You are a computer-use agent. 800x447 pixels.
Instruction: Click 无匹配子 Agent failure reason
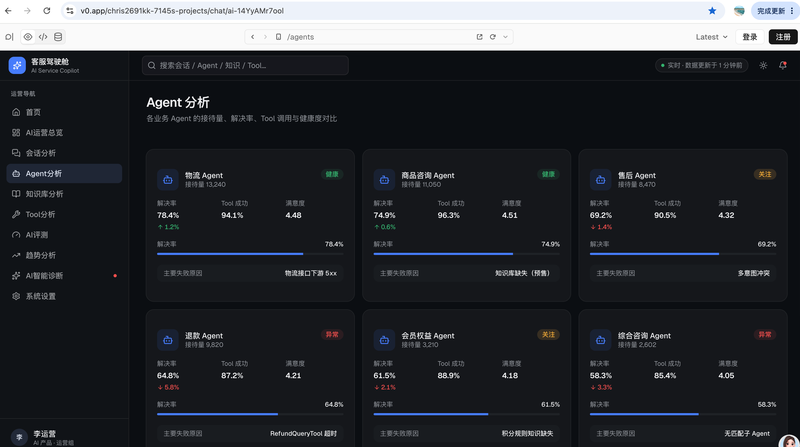point(747,434)
